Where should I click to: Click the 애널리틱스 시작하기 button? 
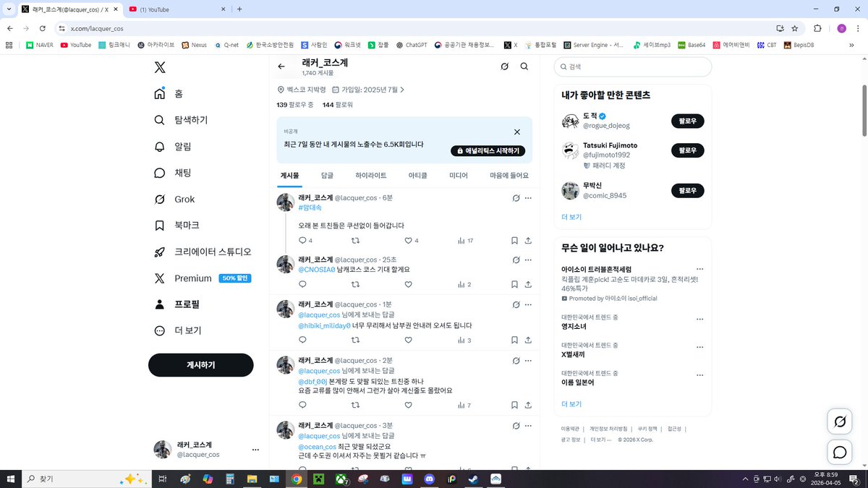click(488, 151)
